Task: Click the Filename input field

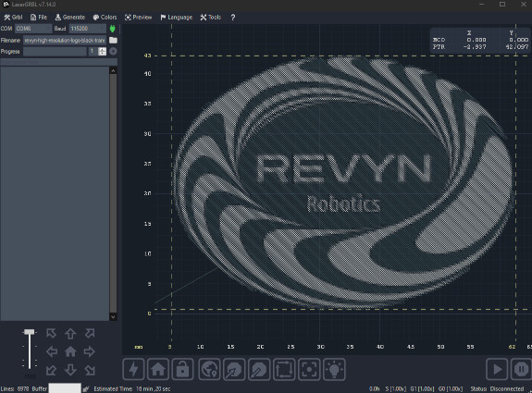Action: 65,41
